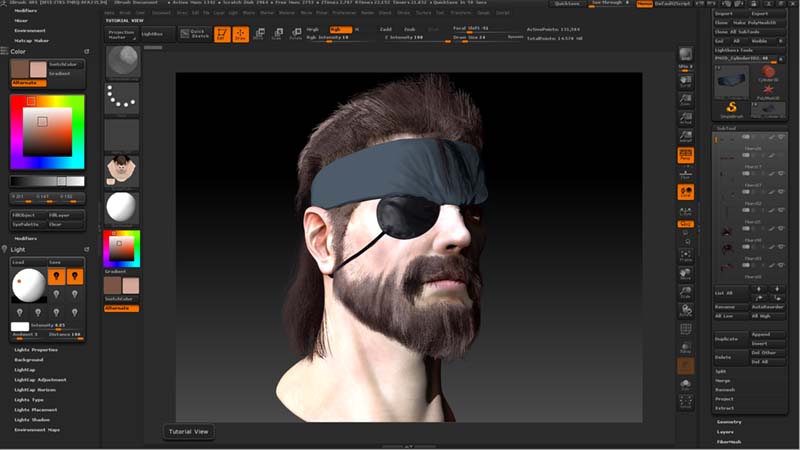800x450 pixels.
Task: Move subtool up with arrow button
Action: (x=759, y=289)
